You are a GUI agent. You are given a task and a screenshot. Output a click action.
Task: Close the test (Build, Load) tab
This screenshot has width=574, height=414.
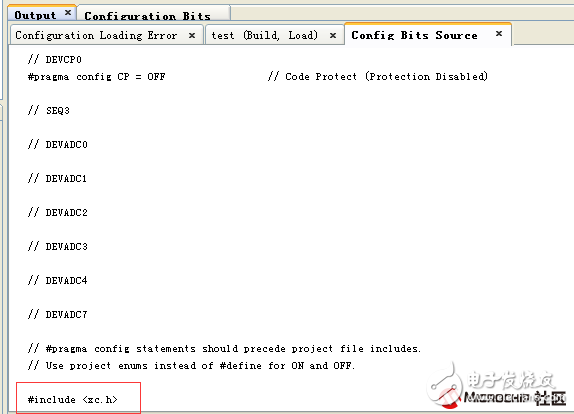333,36
